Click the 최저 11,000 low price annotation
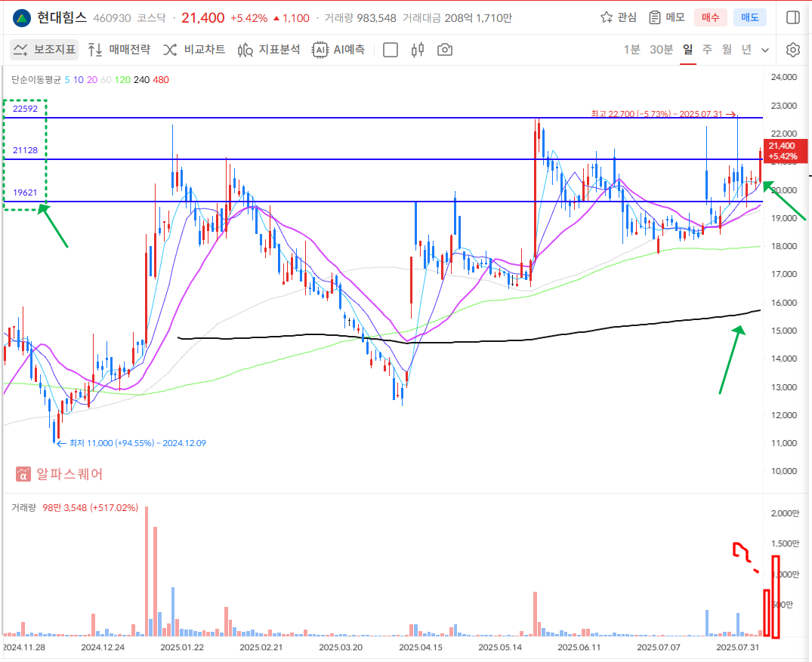Viewport: 812px width, 662px height. coord(131,443)
